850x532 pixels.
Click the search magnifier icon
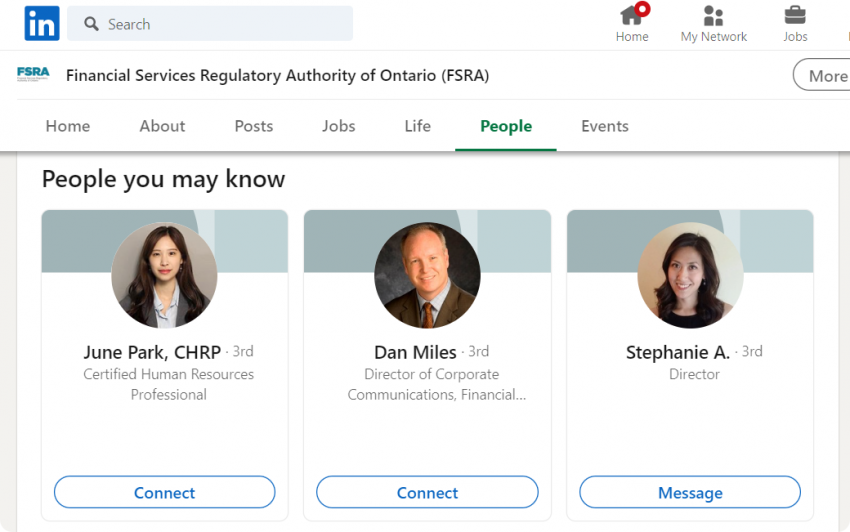[x=91, y=24]
